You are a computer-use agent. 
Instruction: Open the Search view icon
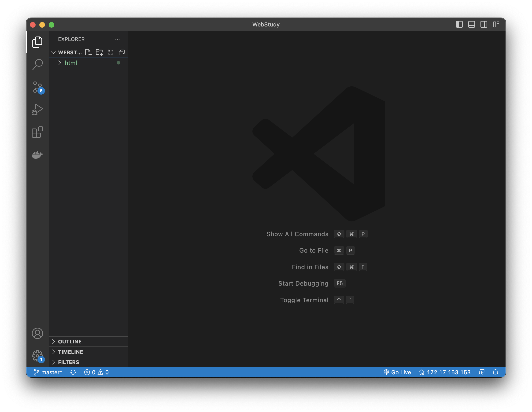37,65
